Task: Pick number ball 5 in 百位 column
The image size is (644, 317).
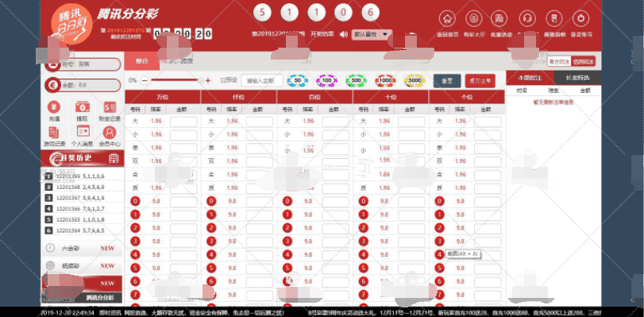Action: pos(287,268)
